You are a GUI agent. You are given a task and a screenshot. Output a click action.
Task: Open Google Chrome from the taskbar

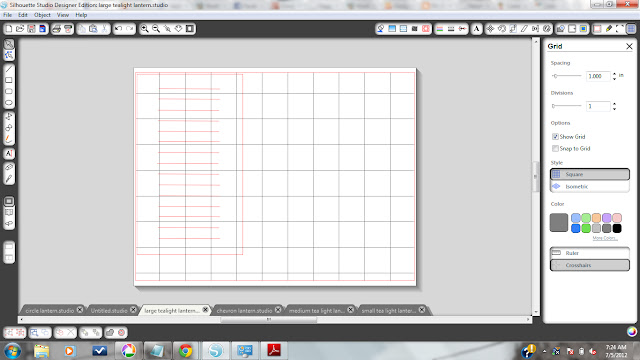coord(185,351)
